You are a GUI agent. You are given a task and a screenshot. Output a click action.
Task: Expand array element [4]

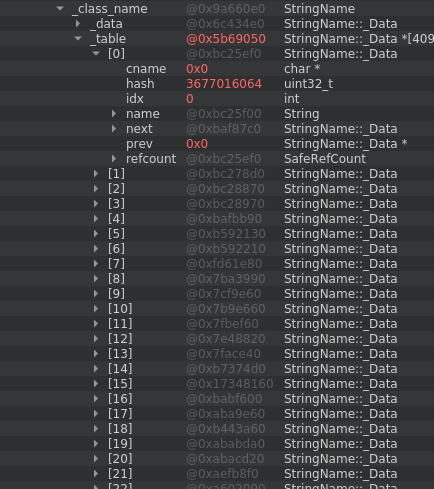(96, 219)
